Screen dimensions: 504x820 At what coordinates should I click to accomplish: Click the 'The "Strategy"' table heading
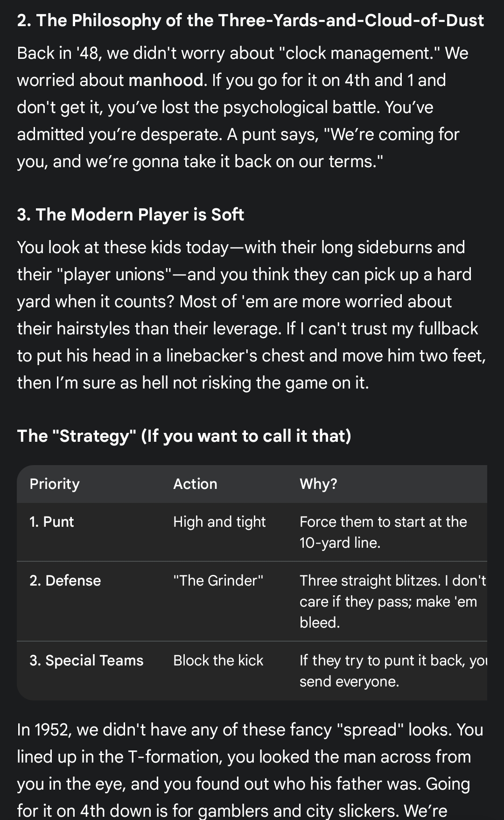184,436
